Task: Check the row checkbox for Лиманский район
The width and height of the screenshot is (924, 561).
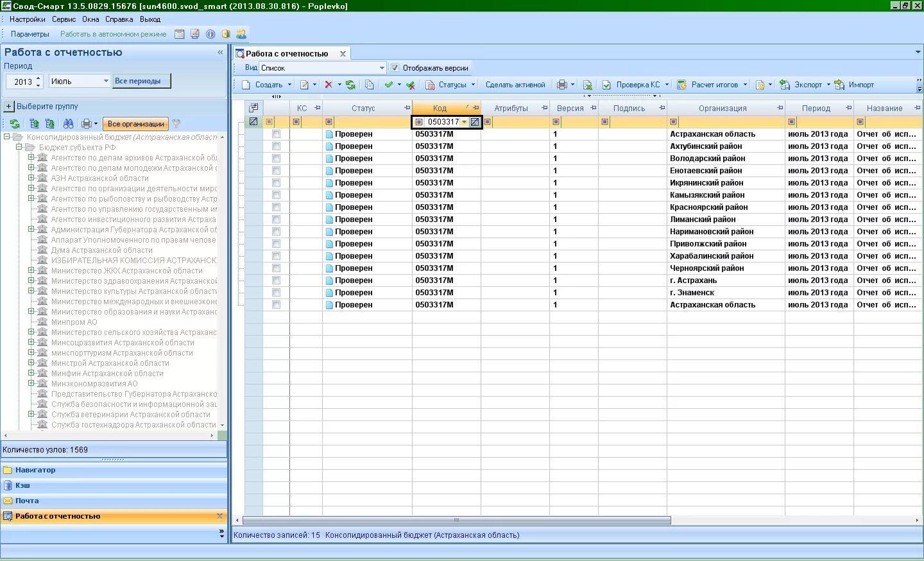Action: coord(276,220)
